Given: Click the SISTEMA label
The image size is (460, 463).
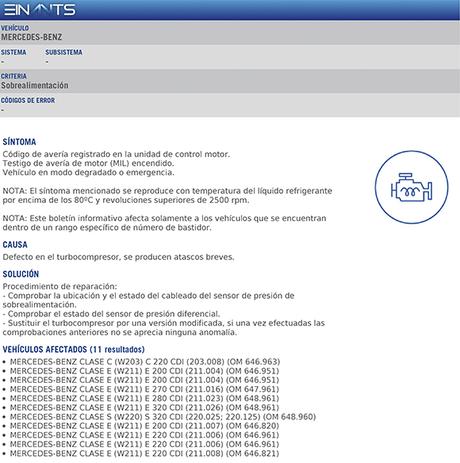Looking at the screenshot, I should (x=13, y=52).
